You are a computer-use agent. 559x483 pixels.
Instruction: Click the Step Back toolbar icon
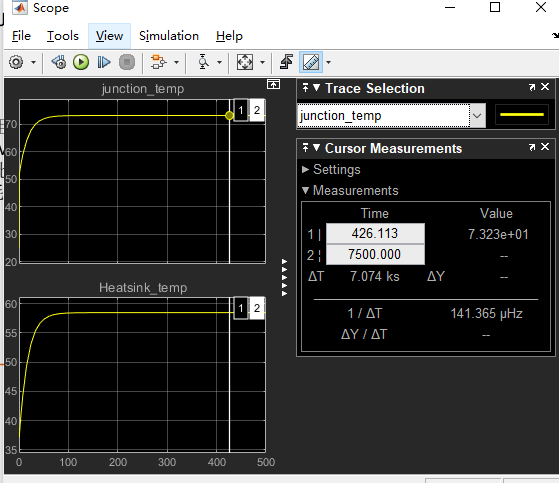click(59, 62)
